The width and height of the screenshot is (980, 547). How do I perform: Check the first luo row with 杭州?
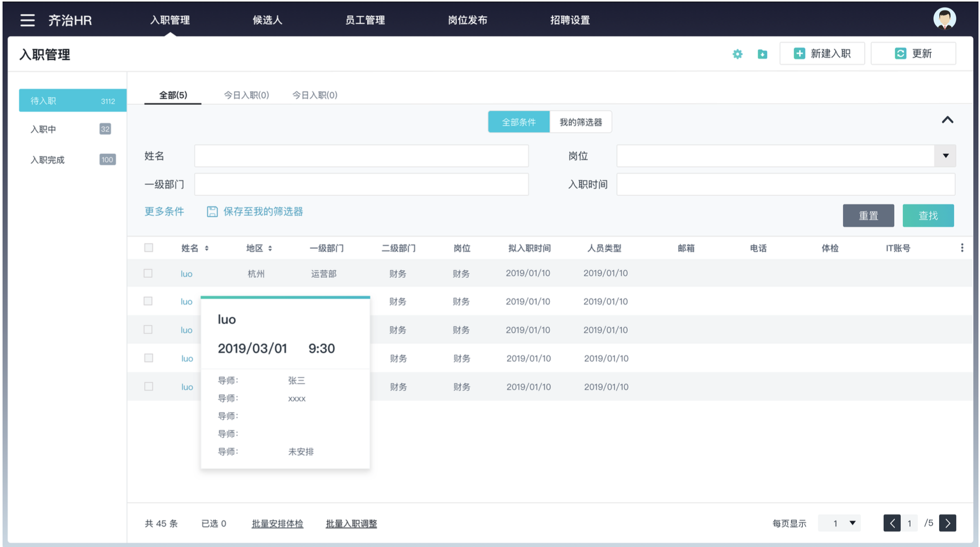[x=148, y=273]
